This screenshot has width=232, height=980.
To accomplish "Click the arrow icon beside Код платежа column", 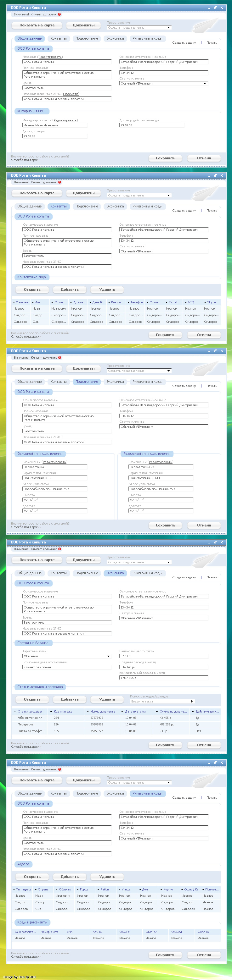I will pos(51,711).
